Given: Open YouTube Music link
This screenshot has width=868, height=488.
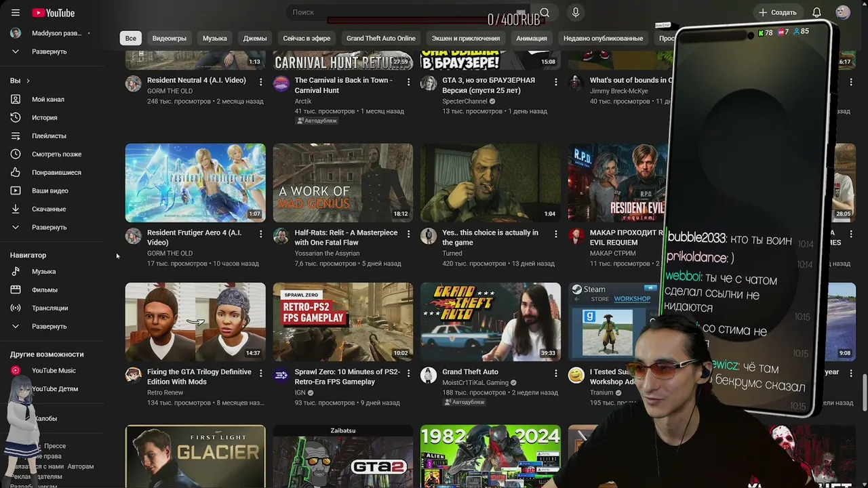Looking at the screenshot, I should pos(52,371).
